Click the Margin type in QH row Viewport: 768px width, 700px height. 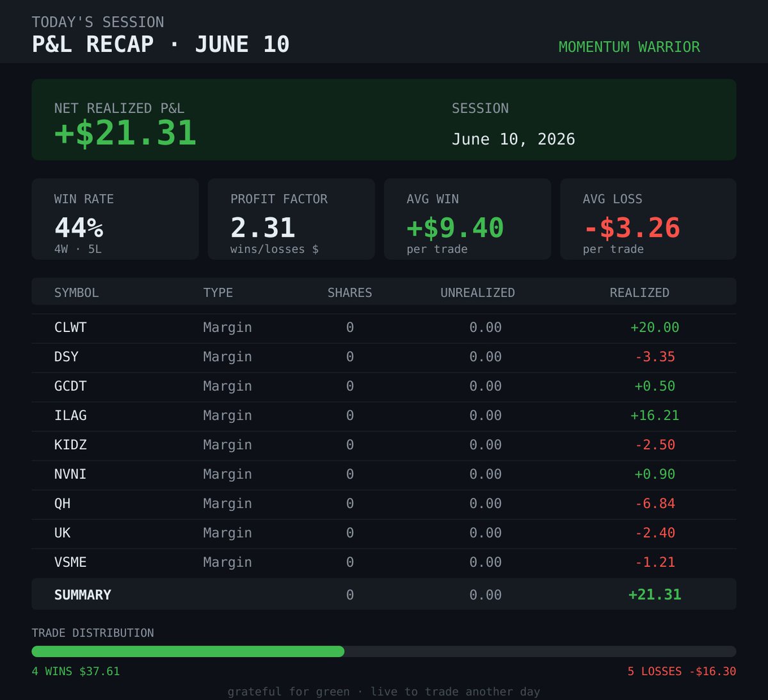(227, 504)
